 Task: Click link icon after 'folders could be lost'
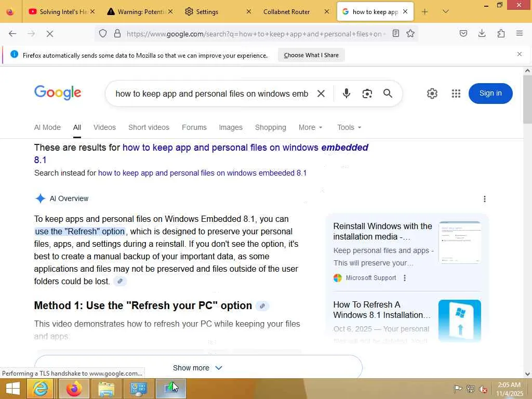120,281
